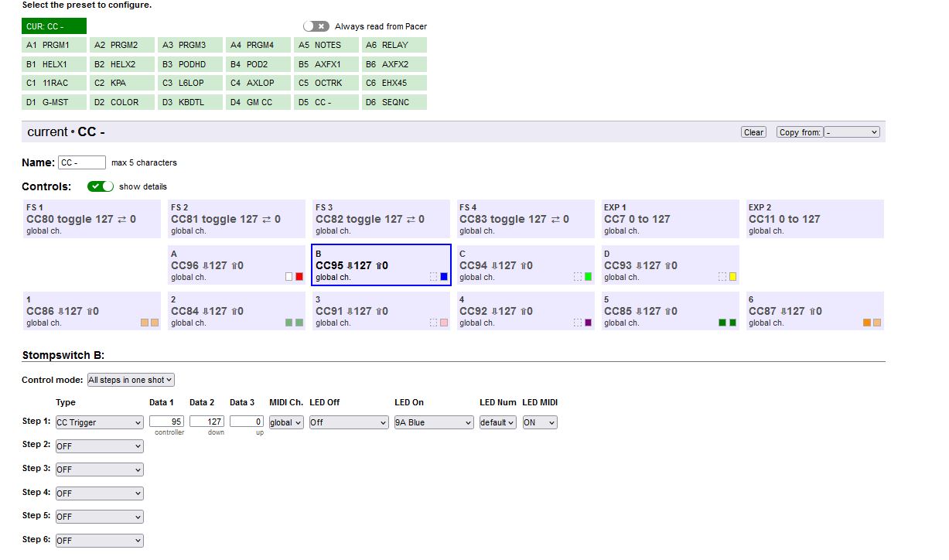Viewport: 949px width, 560px height.
Task: Select stompswitch 1 CC86 control
Action: pyautogui.click(x=91, y=311)
